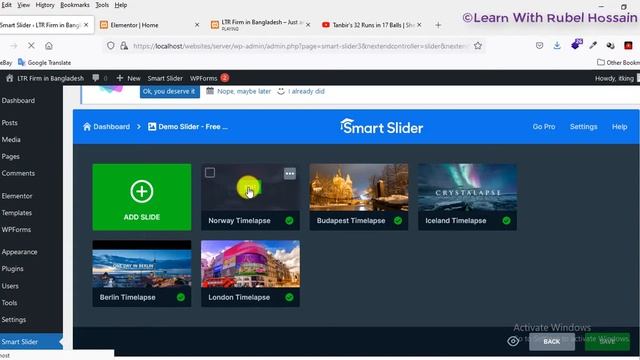Toggle Budapest Timelapse published checkmark
This screenshot has width=640, height=360.
pos(398,221)
